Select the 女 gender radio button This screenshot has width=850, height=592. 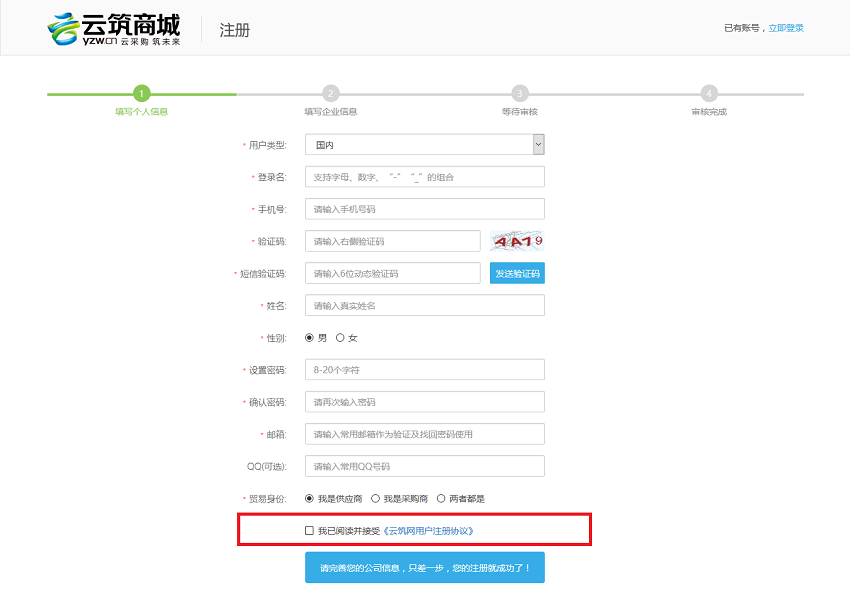pos(340,338)
